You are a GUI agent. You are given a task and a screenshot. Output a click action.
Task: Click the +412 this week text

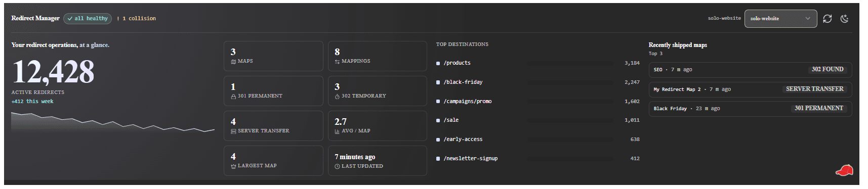[x=32, y=102]
